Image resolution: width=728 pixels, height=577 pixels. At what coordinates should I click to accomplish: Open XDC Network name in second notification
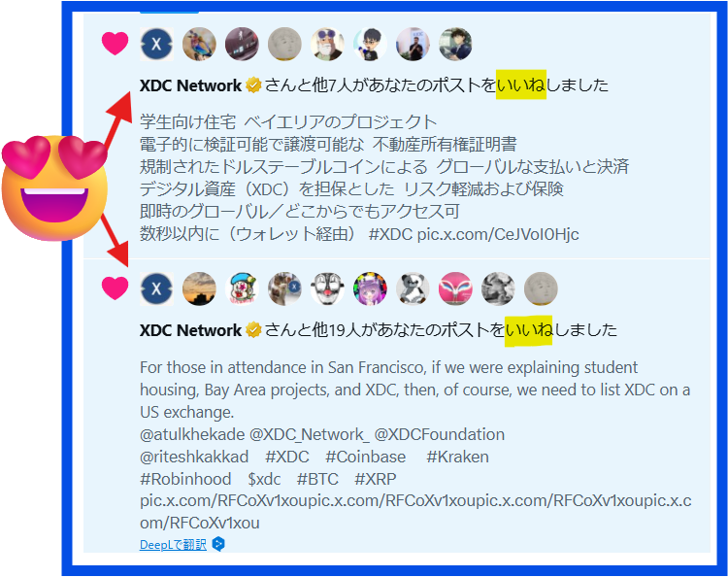[x=190, y=330]
